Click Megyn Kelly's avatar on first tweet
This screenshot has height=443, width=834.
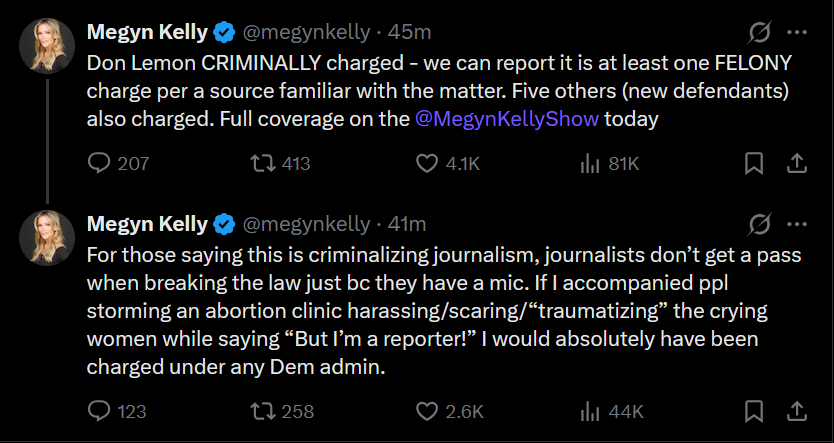click(x=46, y=41)
